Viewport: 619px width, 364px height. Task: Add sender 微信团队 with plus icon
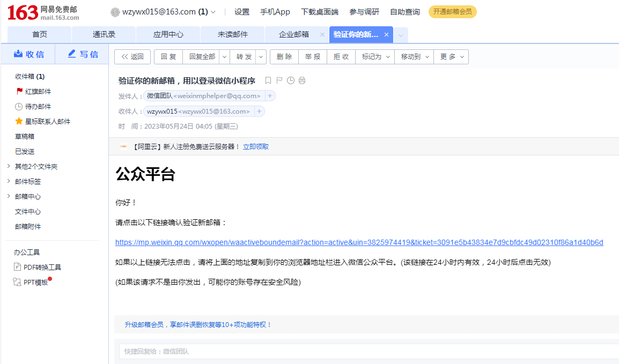click(x=270, y=96)
